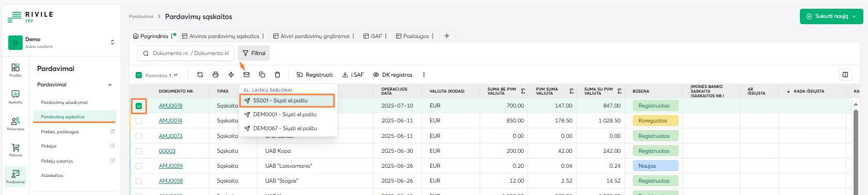
Task: Open the column layout icon at the right
Action: [845, 75]
